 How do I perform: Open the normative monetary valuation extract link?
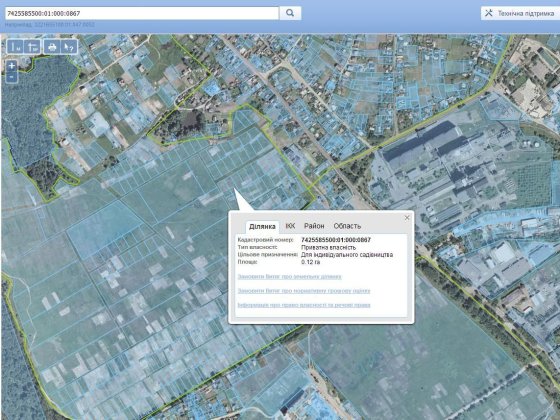tap(304, 291)
